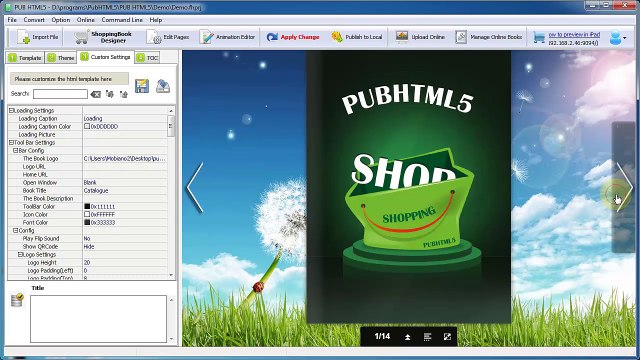Select the Custom Settings tab
Image resolution: width=640 pixels, height=360 pixels.
pos(105,57)
